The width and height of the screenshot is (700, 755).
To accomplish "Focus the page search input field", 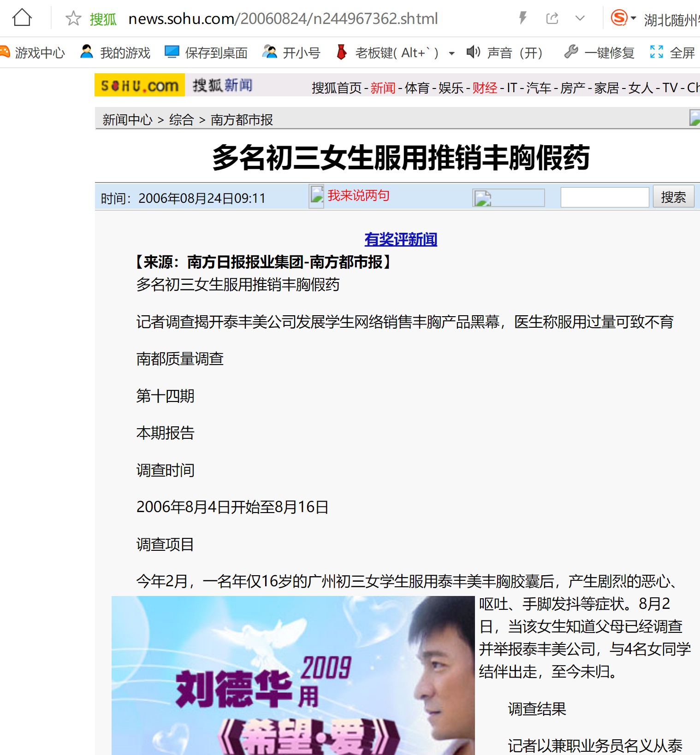I will (605, 197).
